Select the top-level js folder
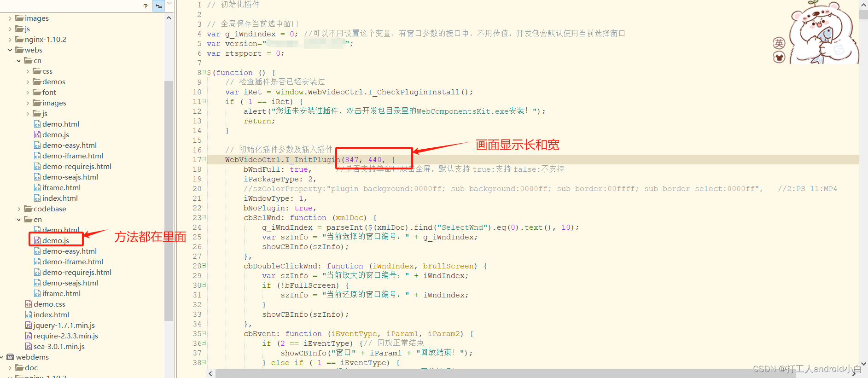Viewport: 868px width, 378px height. tap(23, 29)
